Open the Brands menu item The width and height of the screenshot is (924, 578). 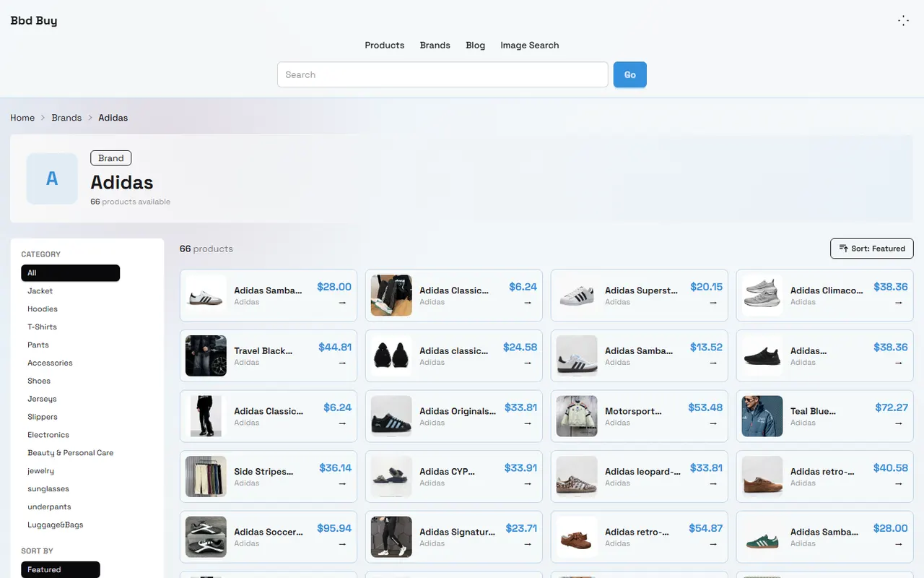click(435, 45)
